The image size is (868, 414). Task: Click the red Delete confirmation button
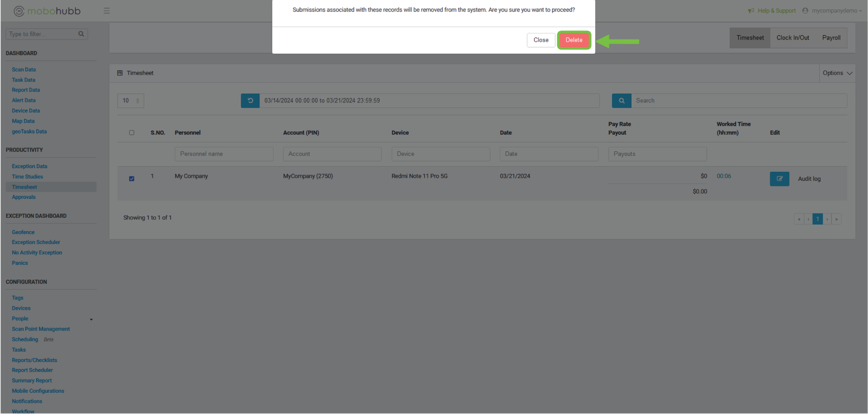click(x=574, y=40)
